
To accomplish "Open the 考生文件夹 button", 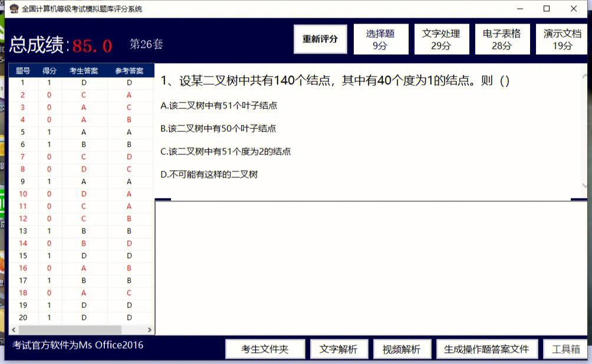I will pyautogui.click(x=265, y=349).
